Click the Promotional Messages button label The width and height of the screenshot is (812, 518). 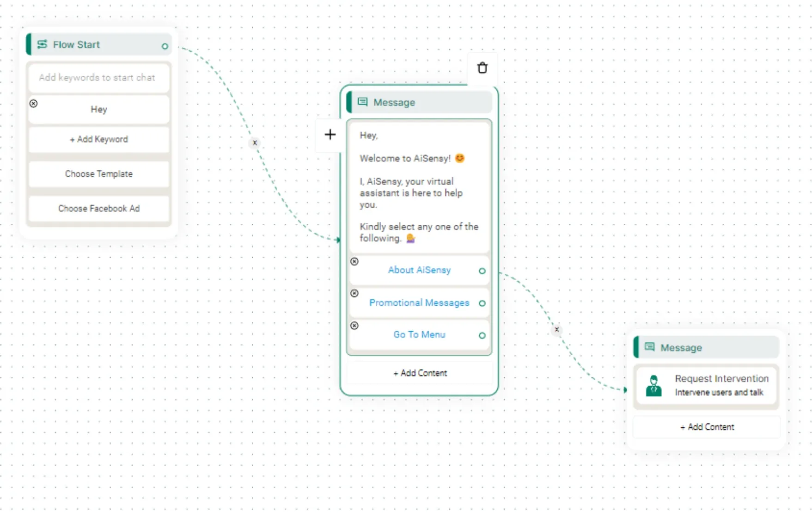tap(419, 302)
